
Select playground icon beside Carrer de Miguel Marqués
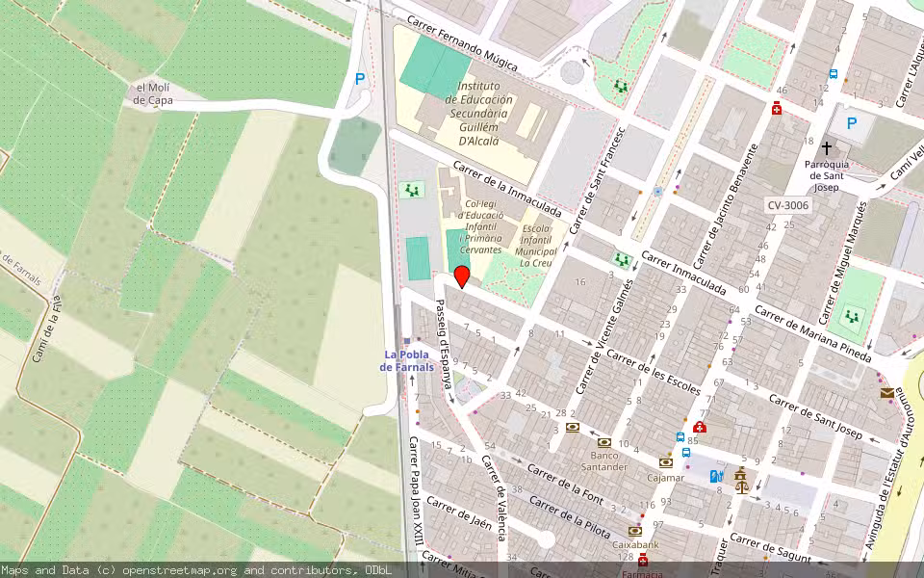[x=852, y=316]
